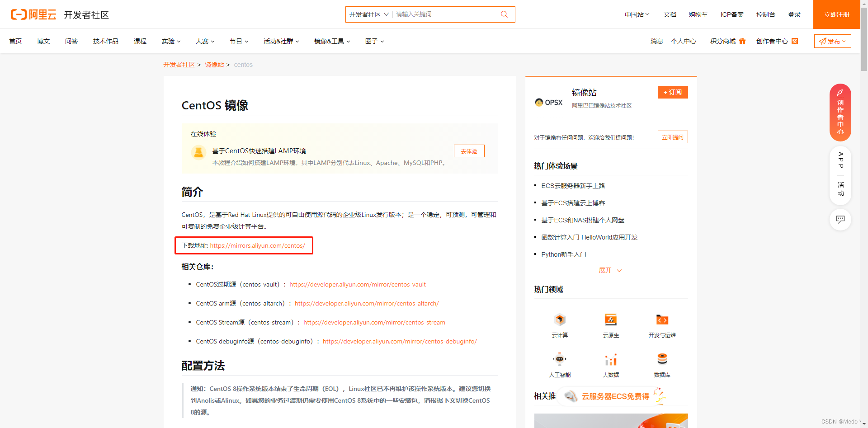Image resolution: width=868 pixels, height=428 pixels.
Task: Open the 云计算 domain icon
Action: 560,320
